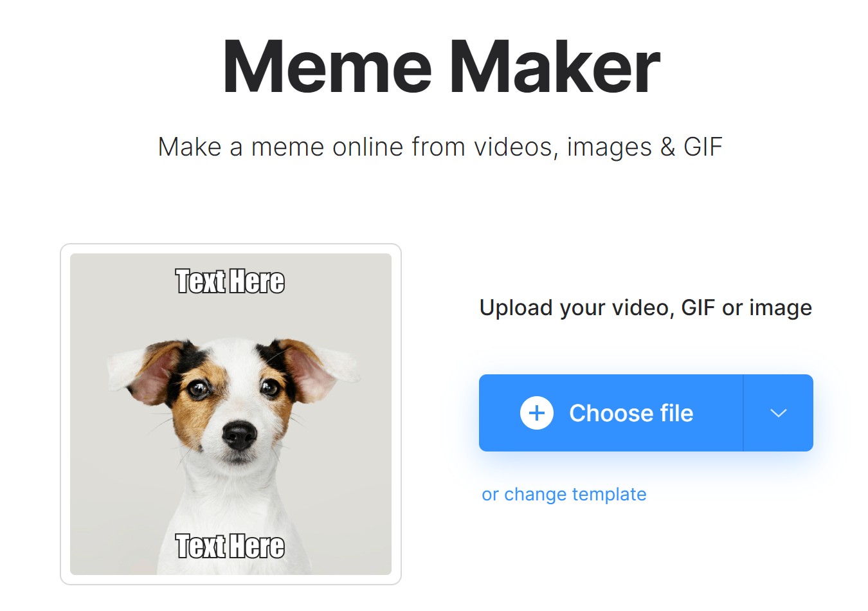Screen dimensions: 868x611
Task: Click the word 'Maker' in the heading
Action: [554, 68]
